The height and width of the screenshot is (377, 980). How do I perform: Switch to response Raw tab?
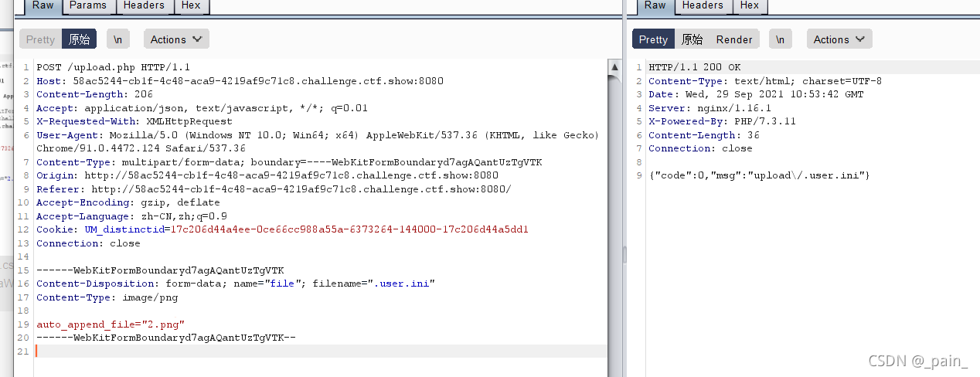(x=655, y=6)
